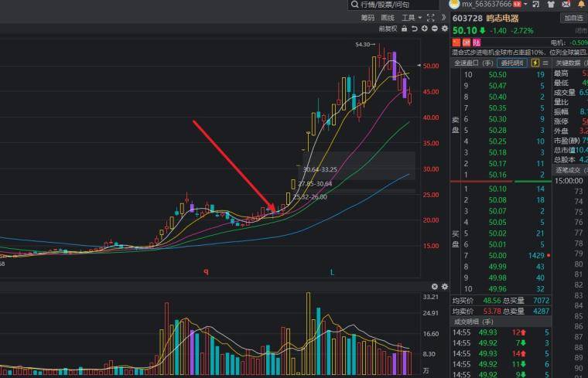
Task: Click the window switch icon beside account
Action: point(536,4)
